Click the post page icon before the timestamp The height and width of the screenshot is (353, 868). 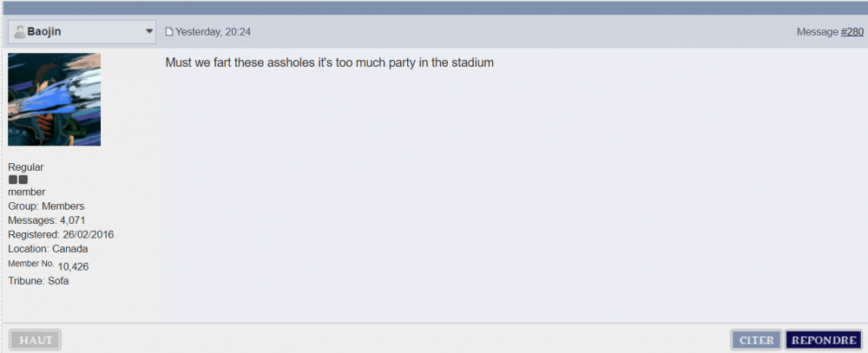(169, 32)
